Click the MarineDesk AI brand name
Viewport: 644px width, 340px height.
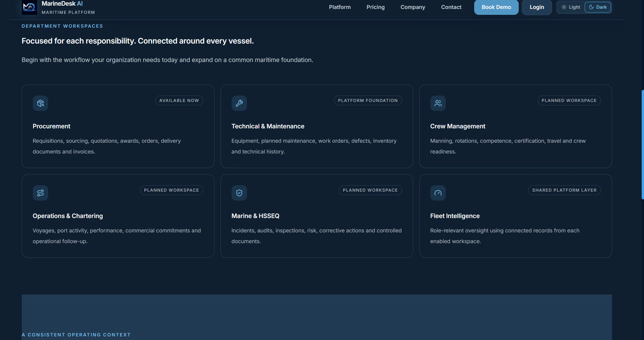[62, 4]
